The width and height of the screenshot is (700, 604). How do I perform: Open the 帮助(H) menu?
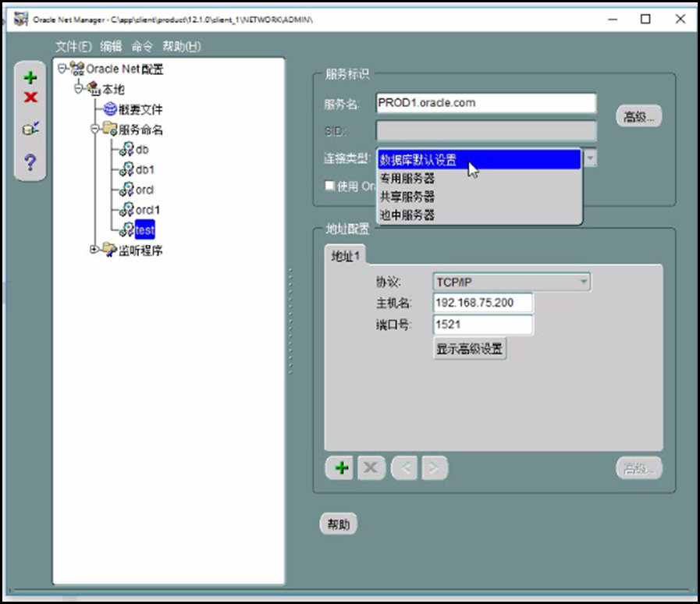click(182, 46)
